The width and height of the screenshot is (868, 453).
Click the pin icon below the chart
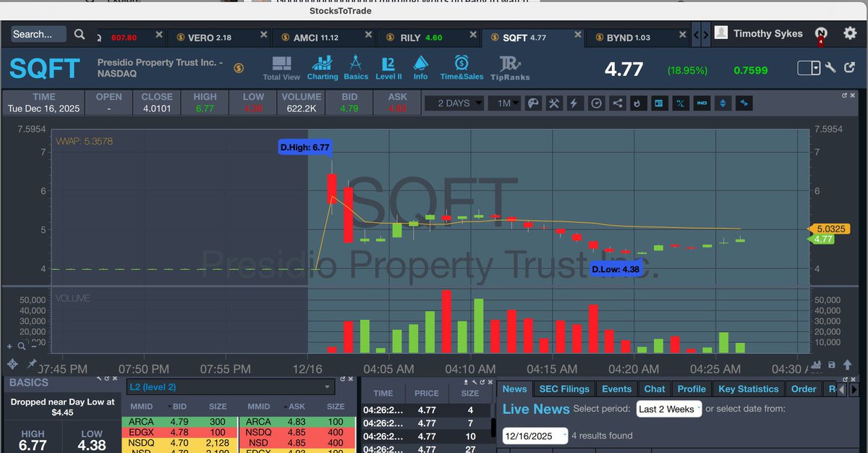point(32,364)
